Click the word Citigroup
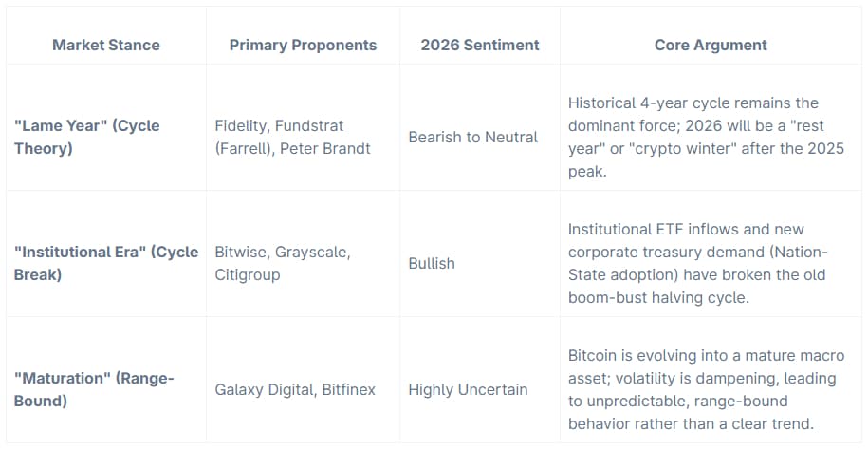The height and width of the screenshot is (449, 868). (248, 273)
